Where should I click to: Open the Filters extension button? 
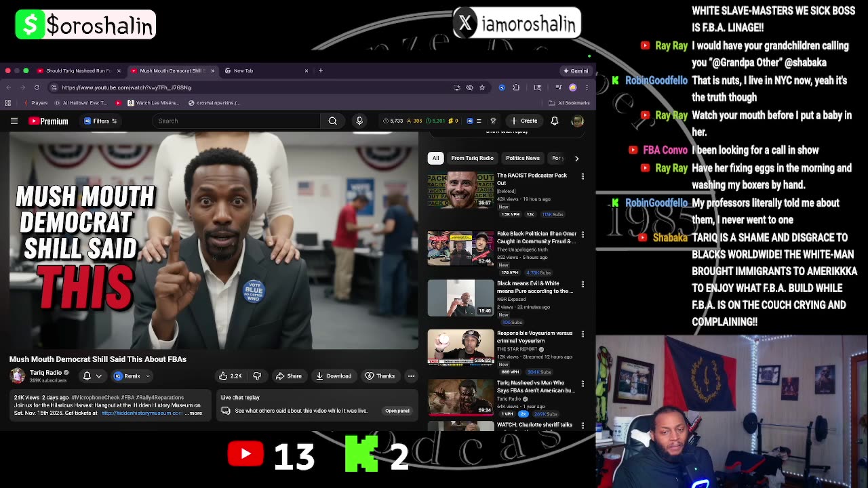pyautogui.click(x=100, y=121)
